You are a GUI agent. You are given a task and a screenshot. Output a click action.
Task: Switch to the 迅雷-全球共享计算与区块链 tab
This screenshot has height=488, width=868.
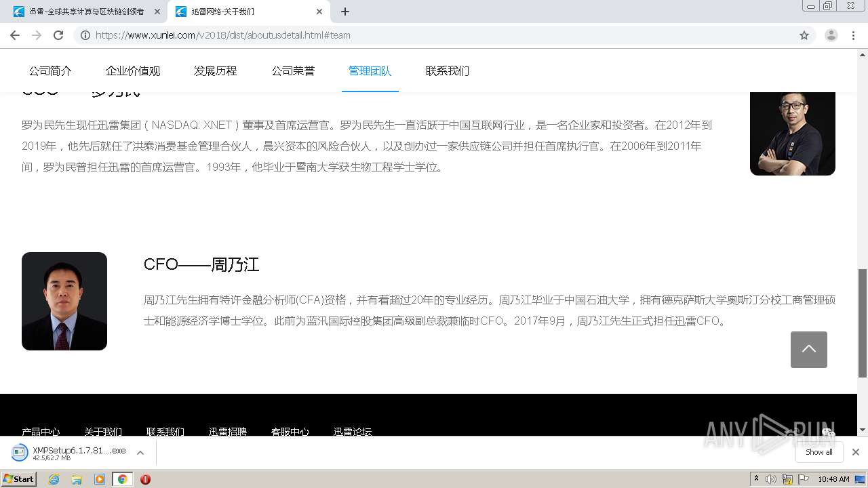click(86, 12)
